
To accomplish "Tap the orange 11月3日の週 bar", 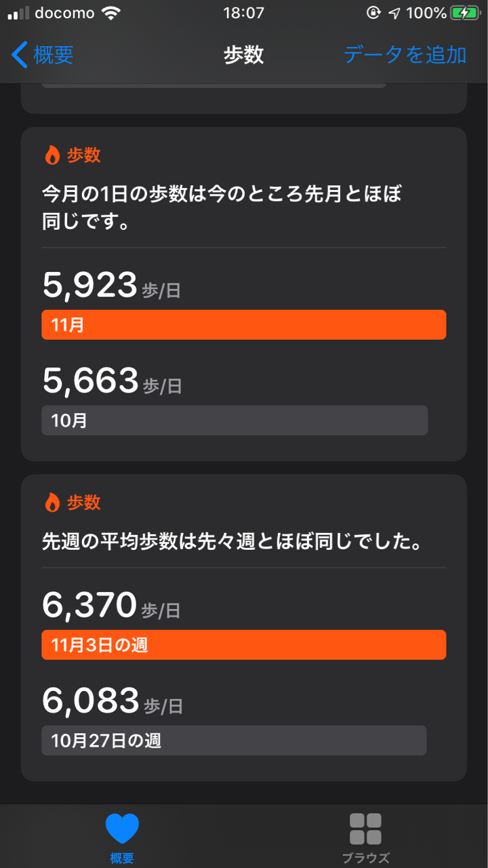I will pyautogui.click(x=243, y=645).
